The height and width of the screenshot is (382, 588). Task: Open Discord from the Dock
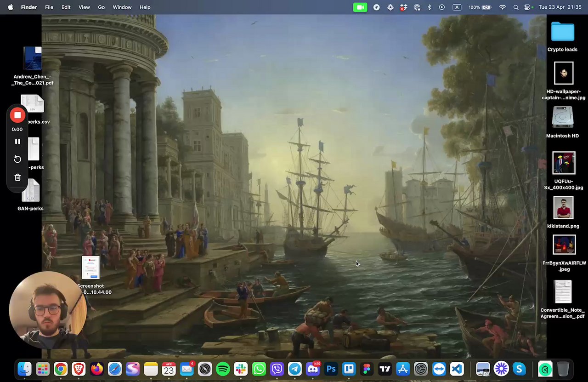(313, 369)
